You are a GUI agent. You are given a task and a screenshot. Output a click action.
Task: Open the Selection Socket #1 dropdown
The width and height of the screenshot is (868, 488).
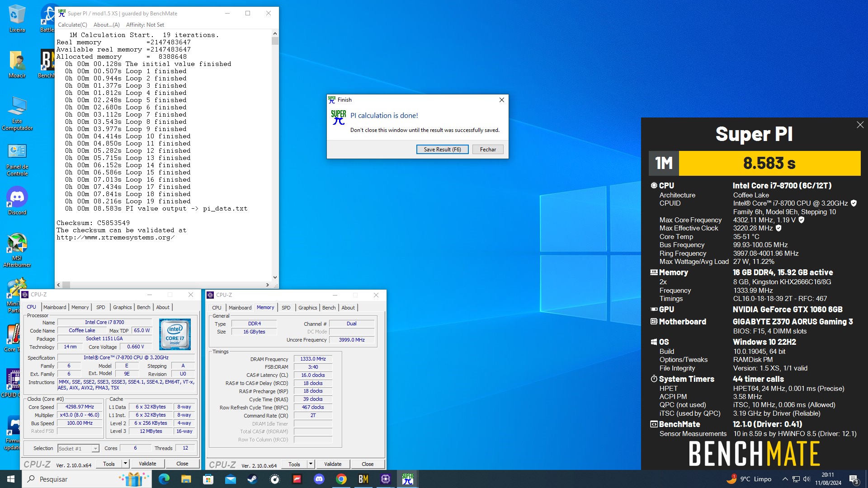pos(78,448)
